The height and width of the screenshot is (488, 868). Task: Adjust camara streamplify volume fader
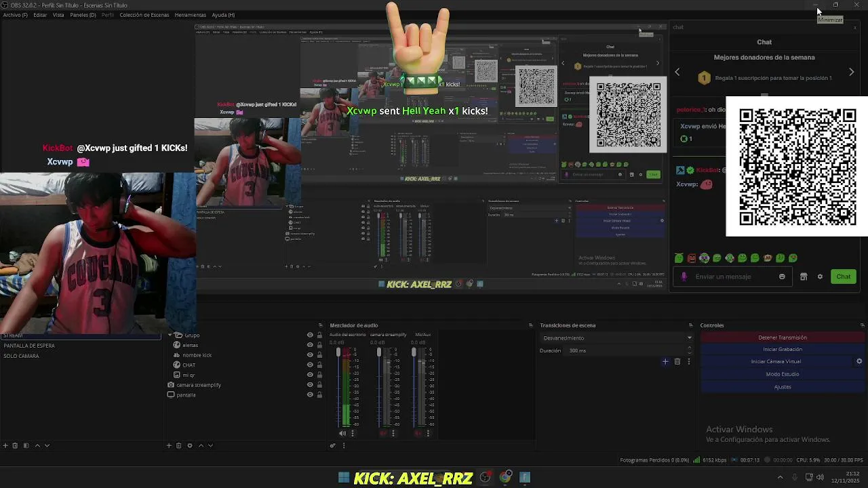pyautogui.click(x=379, y=352)
